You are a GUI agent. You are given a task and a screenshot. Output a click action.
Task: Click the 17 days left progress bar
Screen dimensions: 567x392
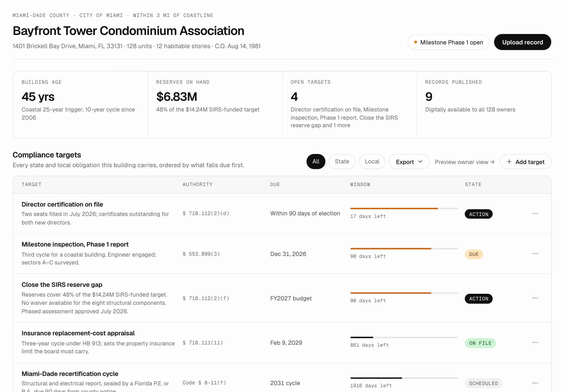click(x=404, y=208)
